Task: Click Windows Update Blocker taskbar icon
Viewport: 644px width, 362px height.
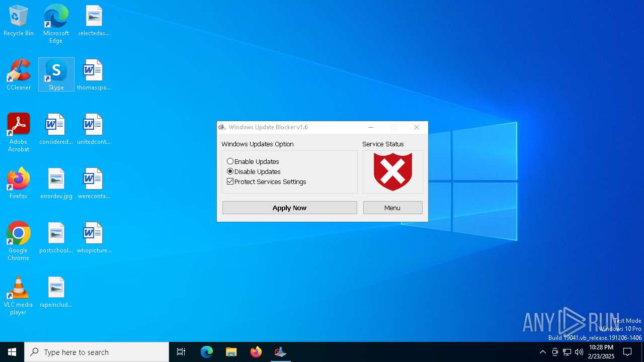Action: (280, 352)
